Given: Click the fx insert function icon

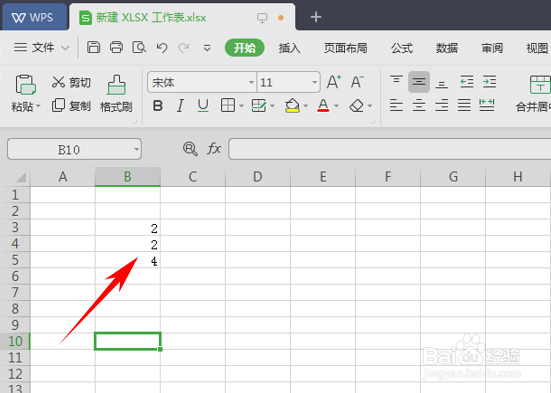Looking at the screenshot, I should (214, 149).
